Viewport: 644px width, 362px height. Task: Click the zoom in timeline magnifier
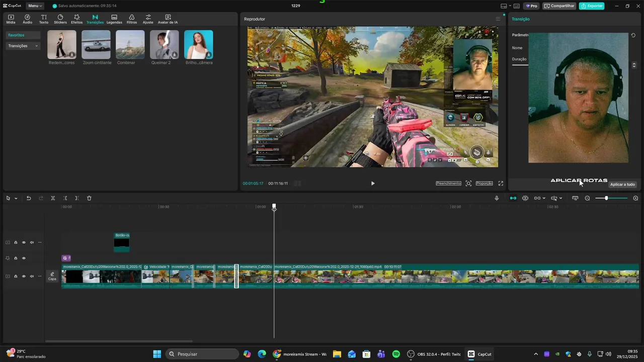(635, 198)
